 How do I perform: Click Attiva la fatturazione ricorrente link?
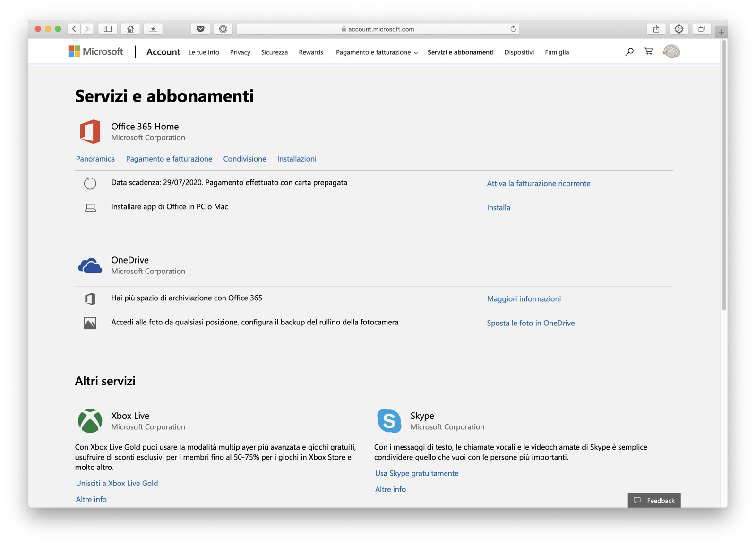coord(539,183)
